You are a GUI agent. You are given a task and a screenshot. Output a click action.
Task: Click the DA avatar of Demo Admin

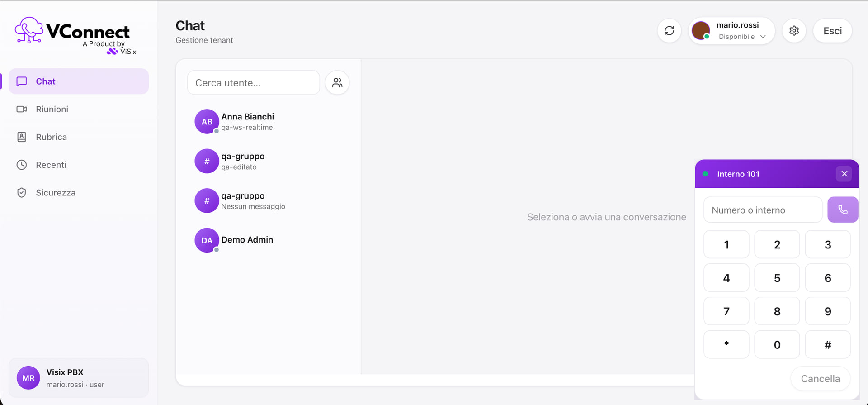pos(207,240)
